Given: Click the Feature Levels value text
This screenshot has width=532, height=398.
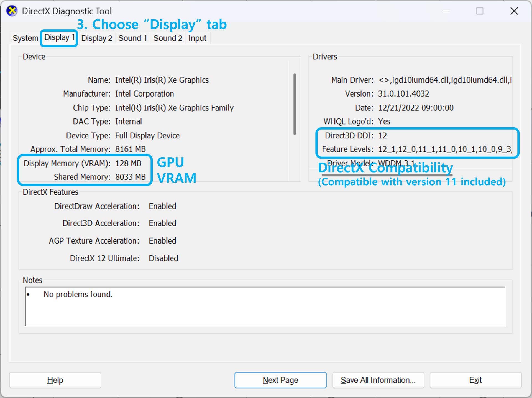Looking at the screenshot, I should (x=445, y=149).
